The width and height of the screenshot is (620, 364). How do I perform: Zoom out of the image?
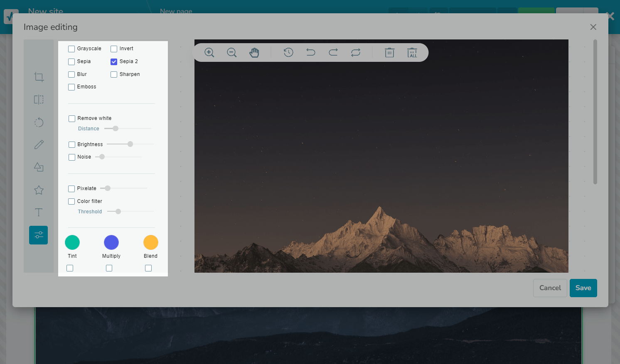(x=232, y=53)
